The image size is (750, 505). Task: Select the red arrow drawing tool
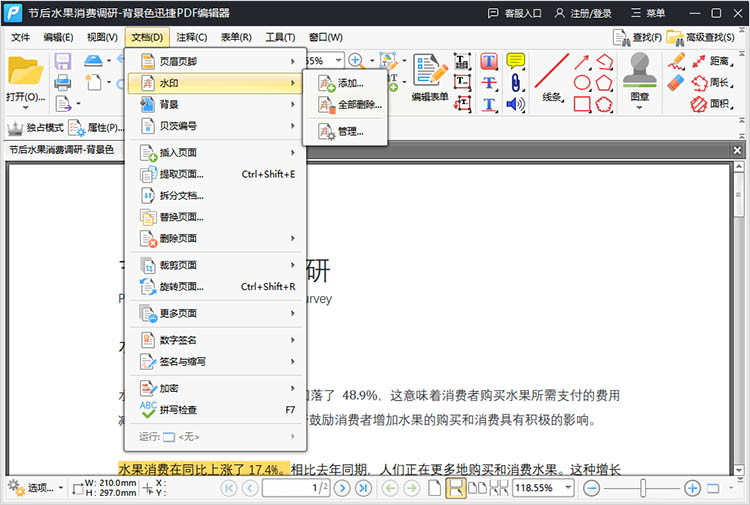[x=582, y=62]
